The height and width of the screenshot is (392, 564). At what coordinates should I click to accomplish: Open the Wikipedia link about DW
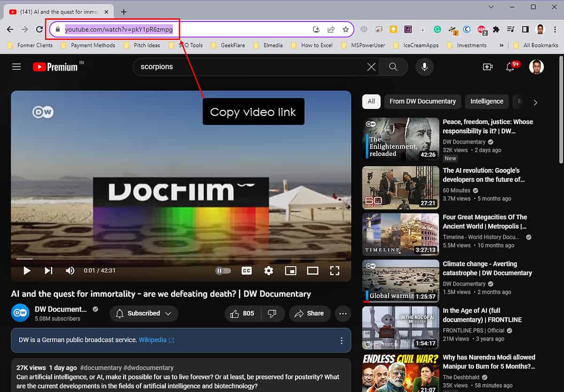[153, 339]
